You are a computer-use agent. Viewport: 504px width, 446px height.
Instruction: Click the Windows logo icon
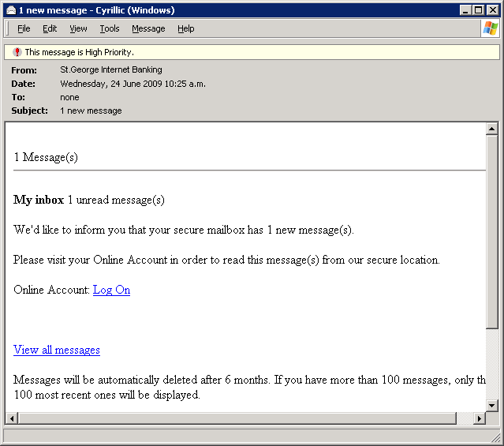[490, 28]
